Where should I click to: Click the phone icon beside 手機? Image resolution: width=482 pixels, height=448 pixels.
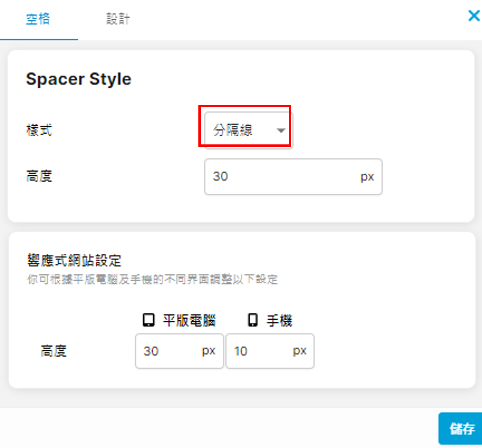253,320
